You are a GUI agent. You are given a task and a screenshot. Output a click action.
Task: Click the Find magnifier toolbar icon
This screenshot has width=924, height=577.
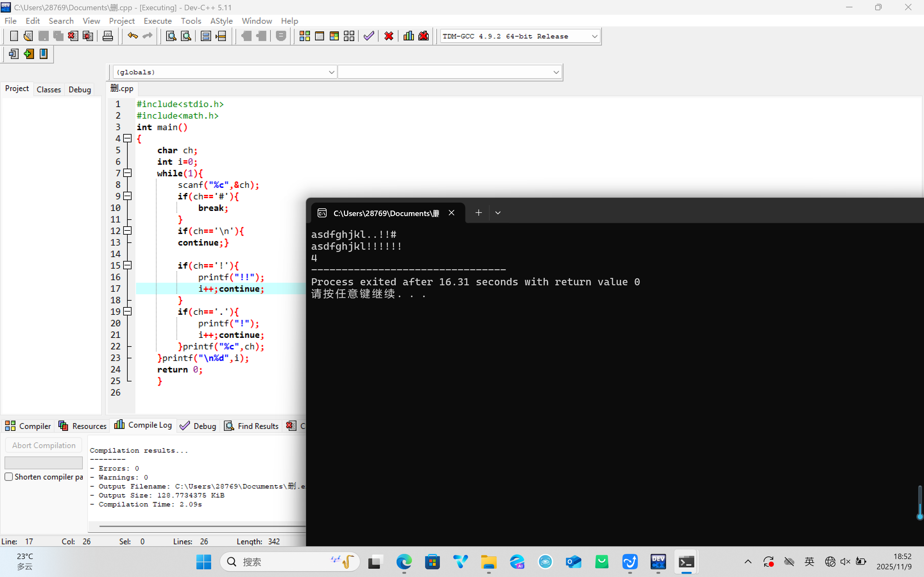click(x=171, y=36)
